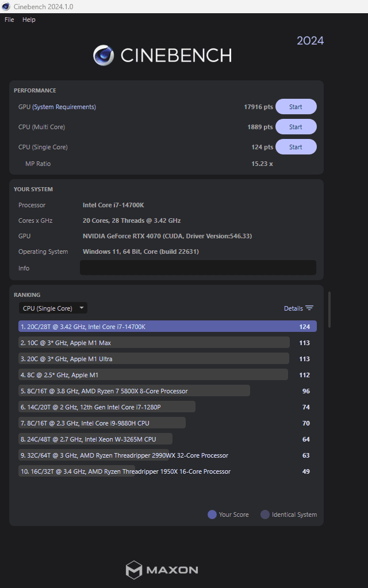Select ranking row 4, 8C Apple M1
Screen dimensions: 368x588
(x=167, y=374)
